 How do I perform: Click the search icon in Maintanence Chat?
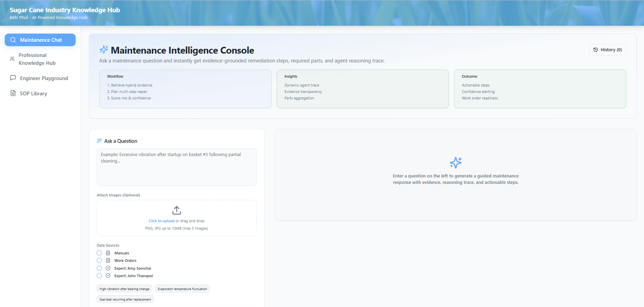click(13, 40)
